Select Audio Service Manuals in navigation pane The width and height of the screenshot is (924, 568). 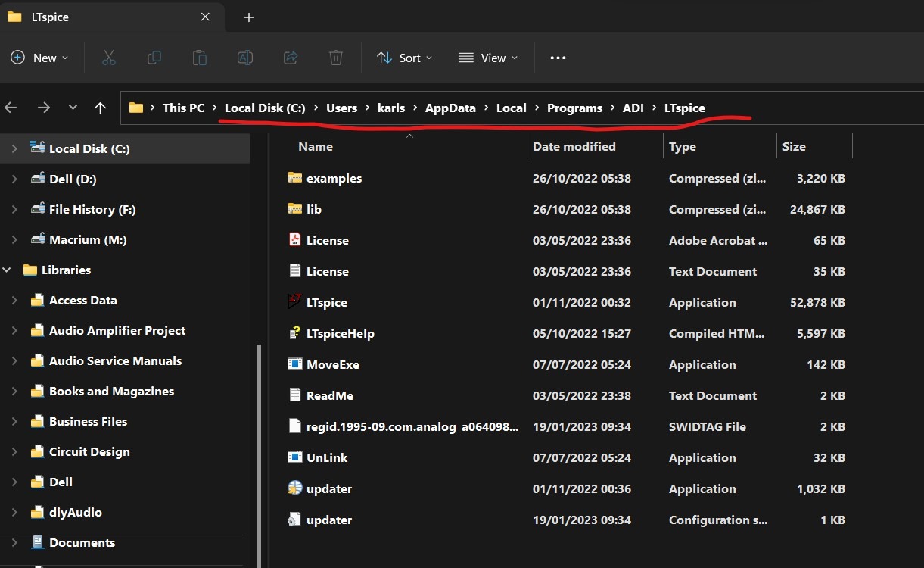[x=115, y=360]
